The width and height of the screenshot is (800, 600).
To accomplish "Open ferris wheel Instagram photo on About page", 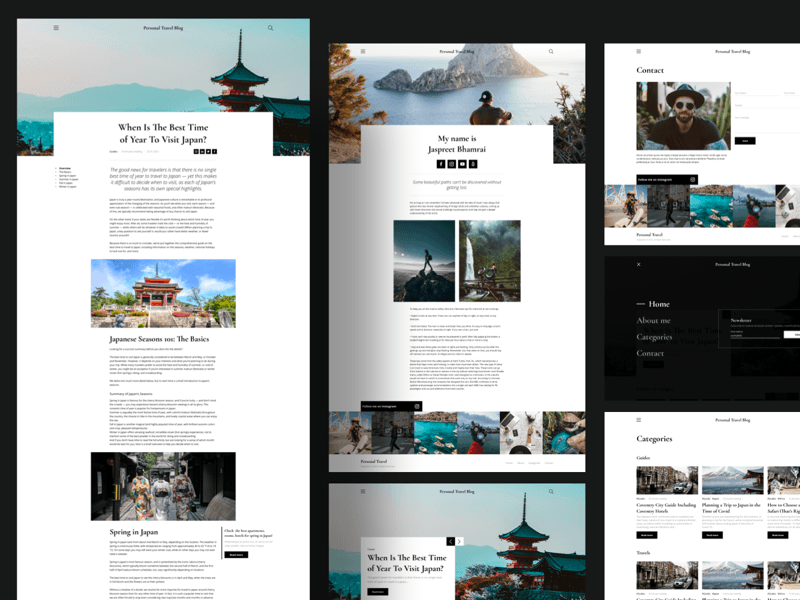I will pyautogui.click(x=350, y=433).
